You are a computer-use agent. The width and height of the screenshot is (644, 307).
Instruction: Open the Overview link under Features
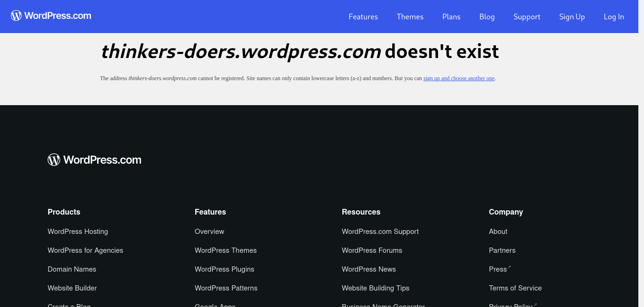point(209,232)
